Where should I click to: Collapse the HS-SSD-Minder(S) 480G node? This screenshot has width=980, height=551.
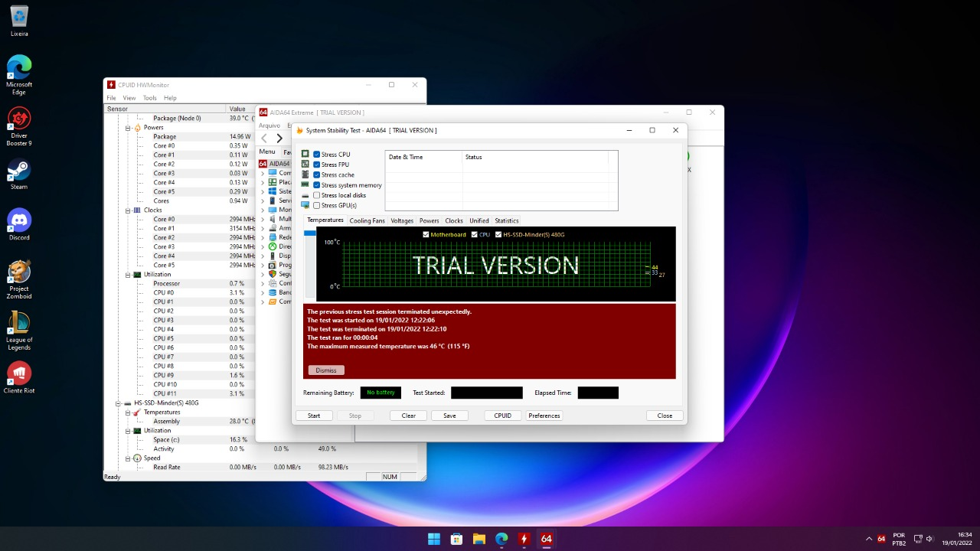click(x=119, y=403)
